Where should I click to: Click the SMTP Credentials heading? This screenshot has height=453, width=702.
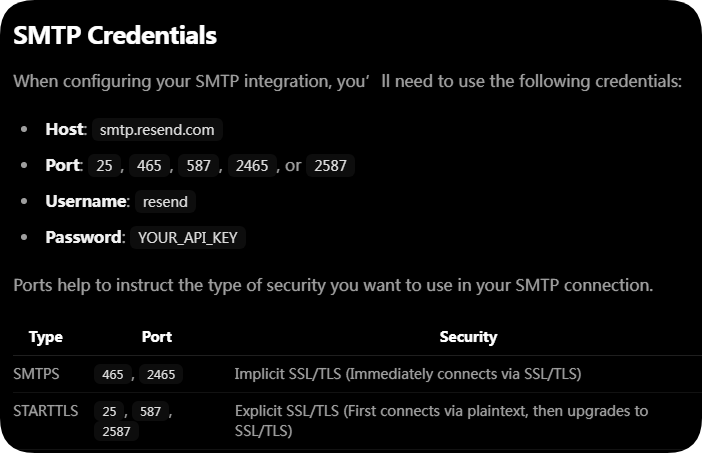click(x=115, y=35)
